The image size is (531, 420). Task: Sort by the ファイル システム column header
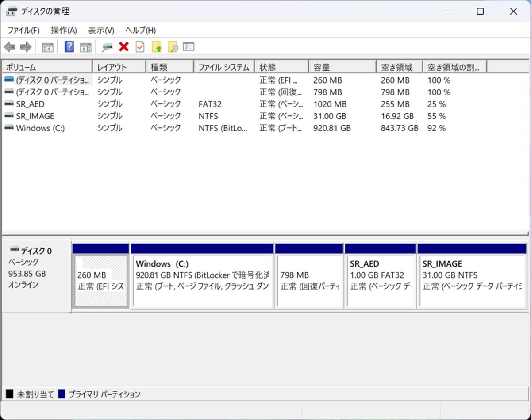pyautogui.click(x=223, y=67)
